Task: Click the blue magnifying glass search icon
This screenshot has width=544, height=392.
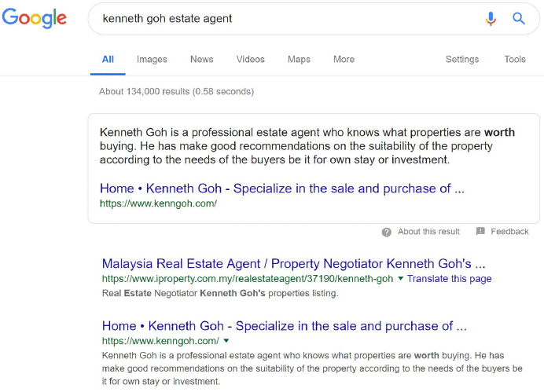Action: coord(519,18)
